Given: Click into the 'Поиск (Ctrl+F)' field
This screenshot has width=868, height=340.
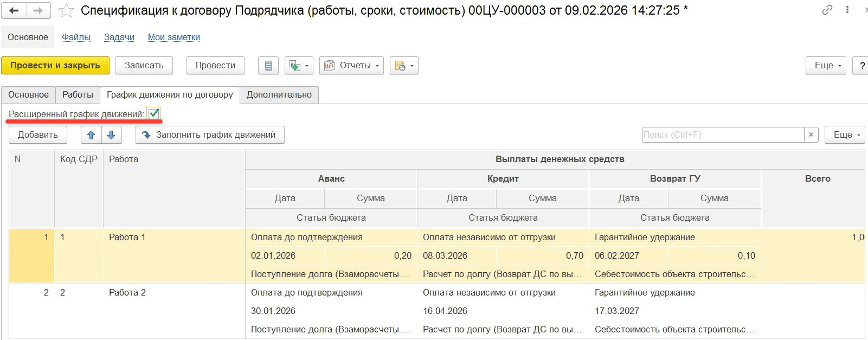Looking at the screenshot, I should [722, 135].
